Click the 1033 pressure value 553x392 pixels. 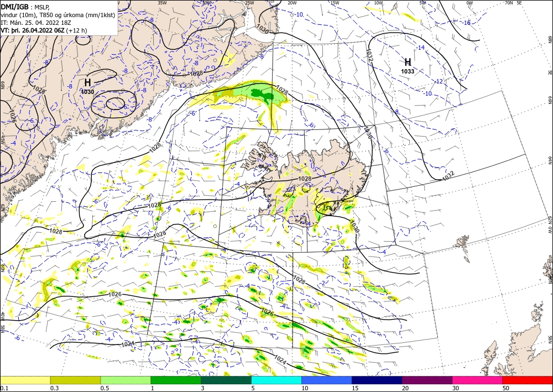pyautogui.click(x=408, y=71)
